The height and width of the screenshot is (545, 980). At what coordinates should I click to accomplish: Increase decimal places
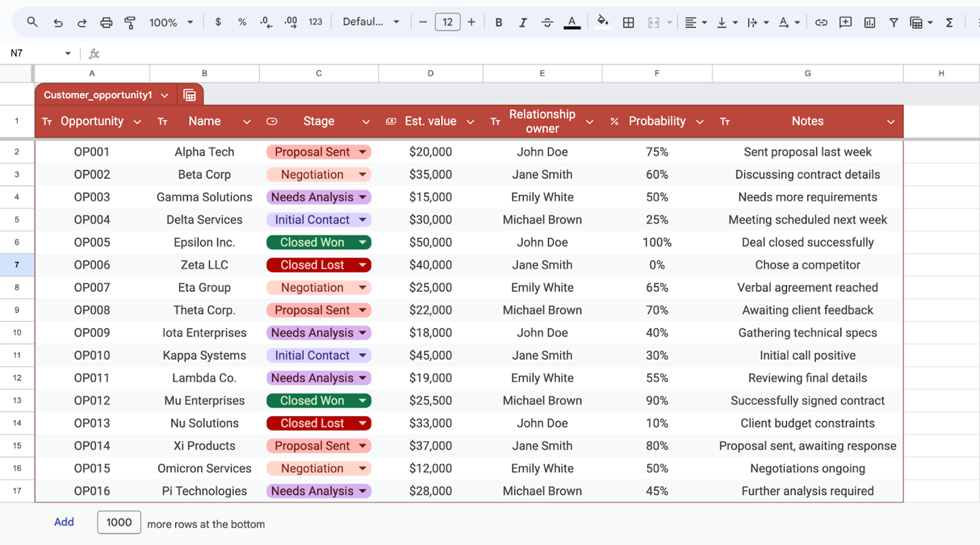click(x=291, y=22)
